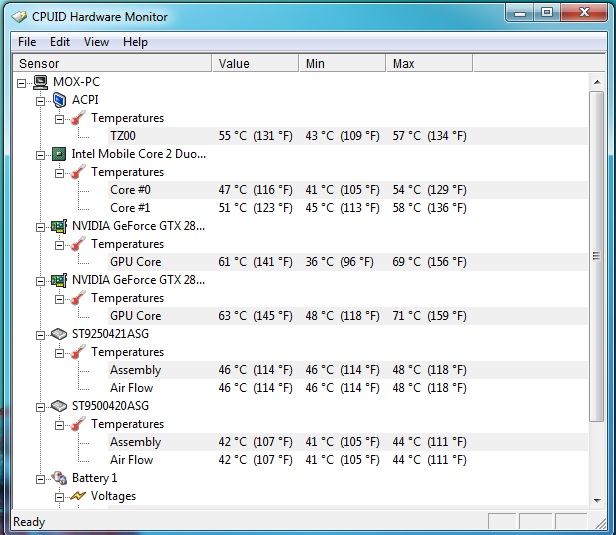Collapse the Battery 1 node

(x=40, y=479)
